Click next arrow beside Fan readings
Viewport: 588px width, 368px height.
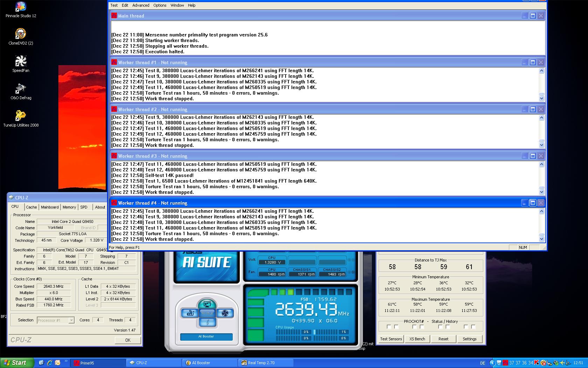tap(353, 272)
